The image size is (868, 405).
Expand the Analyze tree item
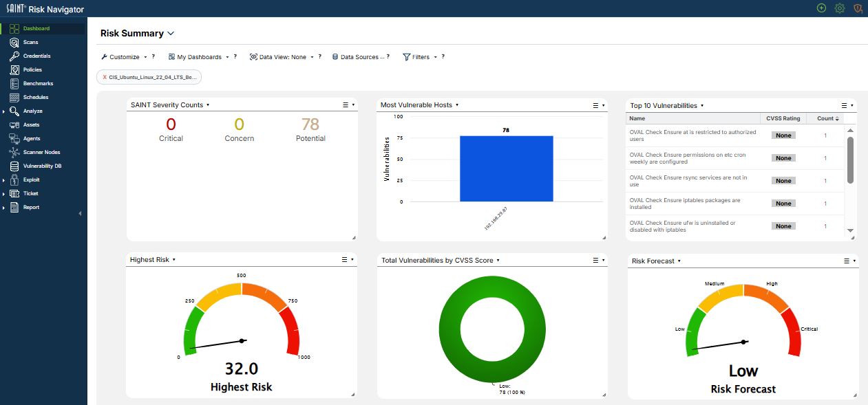click(x=3, y=111)
